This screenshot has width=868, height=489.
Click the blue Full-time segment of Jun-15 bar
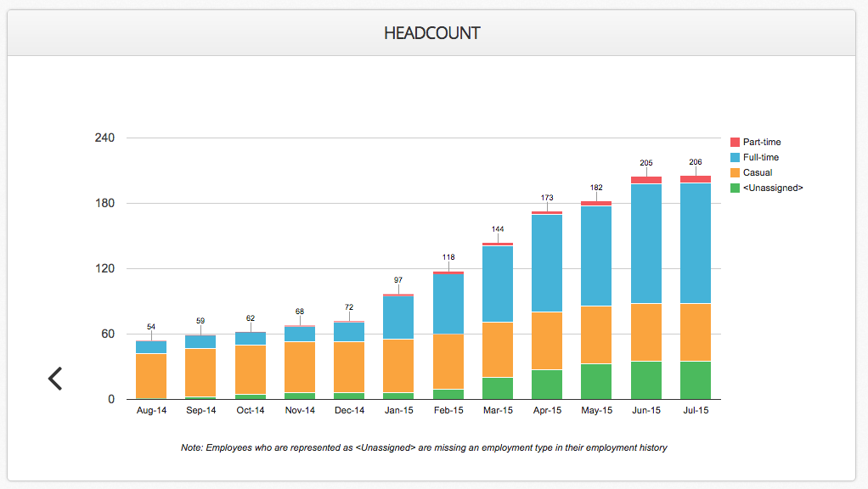pyautogui.click(x=646, y=244)
